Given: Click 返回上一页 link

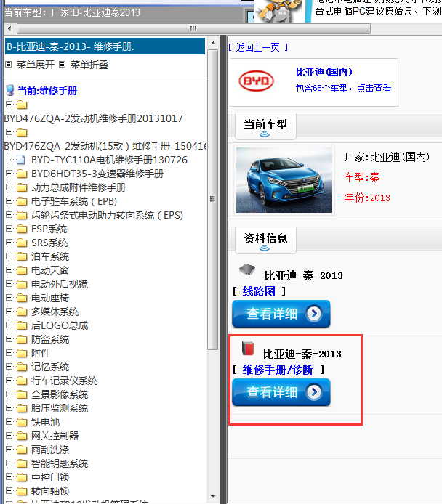Looking at the screenshot, I should (257, 48).
